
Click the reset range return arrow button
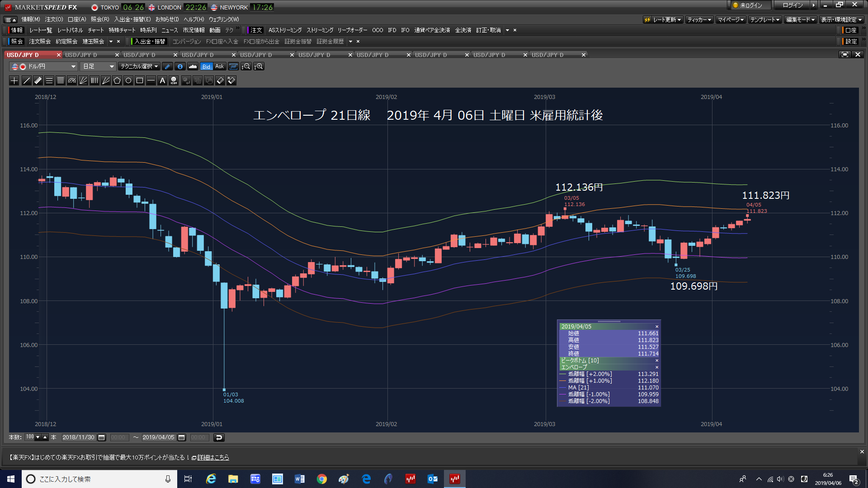pos(219,437)
